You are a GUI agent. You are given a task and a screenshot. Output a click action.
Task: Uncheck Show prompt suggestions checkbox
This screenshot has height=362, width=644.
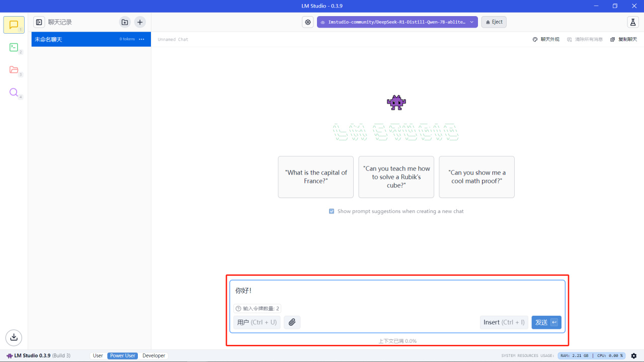[x=332, y=211]
